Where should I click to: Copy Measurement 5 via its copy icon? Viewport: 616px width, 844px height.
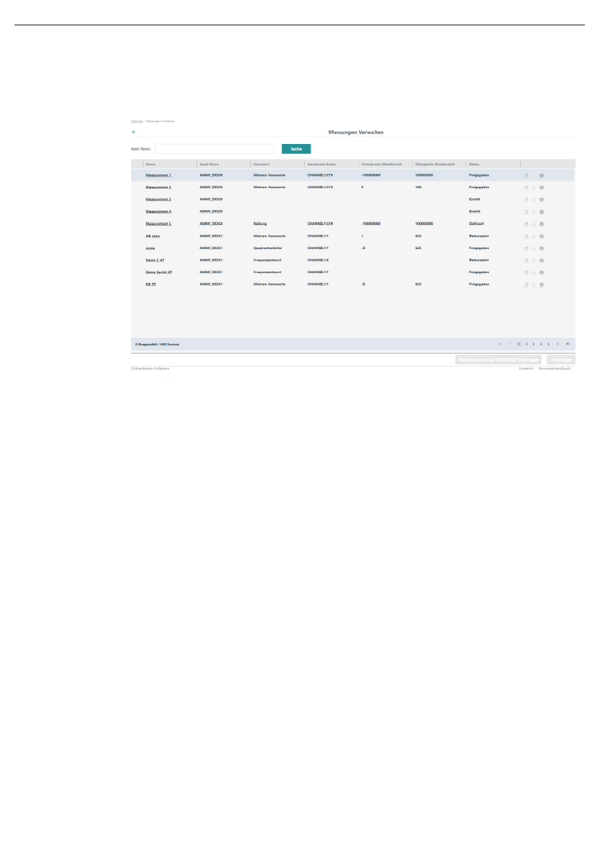[527, 224]
